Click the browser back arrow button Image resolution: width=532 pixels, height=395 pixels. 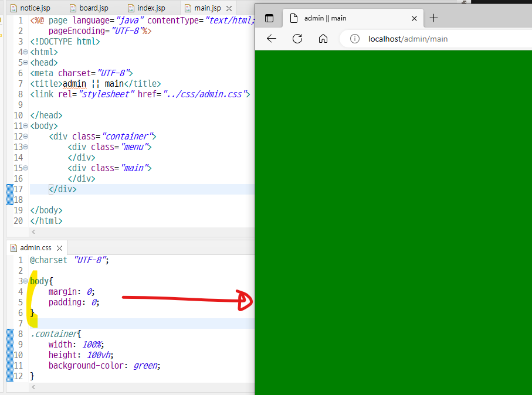[x=272, y=39]
